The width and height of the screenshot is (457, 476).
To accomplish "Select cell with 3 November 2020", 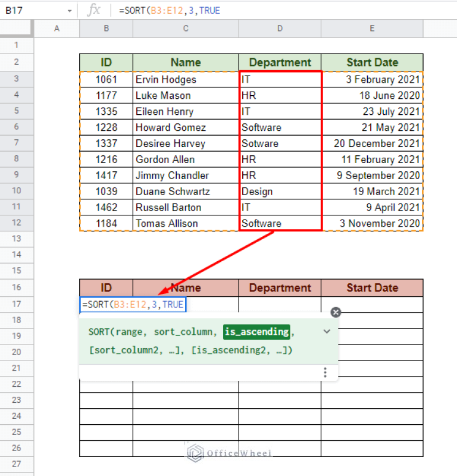I will click(x=372, y=224).
